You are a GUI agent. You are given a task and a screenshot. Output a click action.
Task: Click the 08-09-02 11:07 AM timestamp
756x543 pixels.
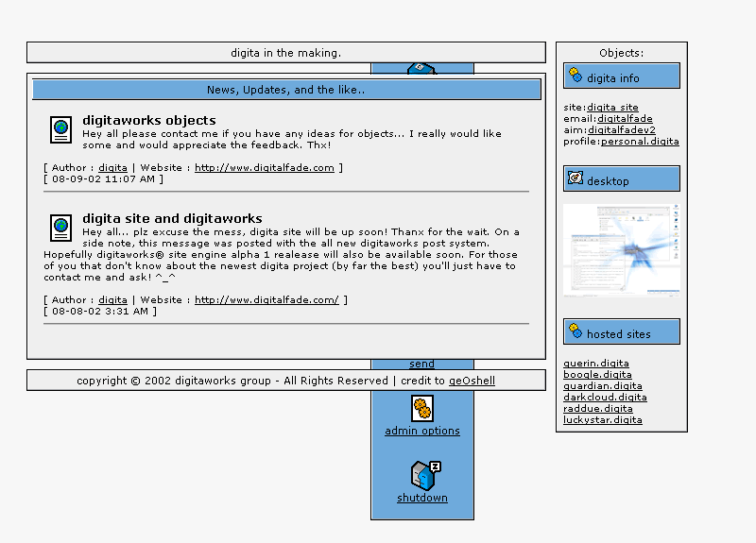point(103,179)
